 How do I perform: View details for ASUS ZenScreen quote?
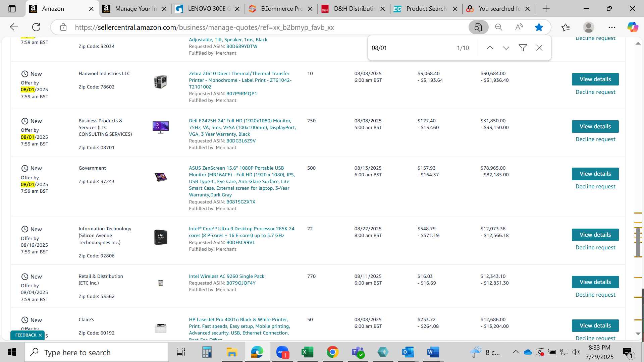point(595,174)
